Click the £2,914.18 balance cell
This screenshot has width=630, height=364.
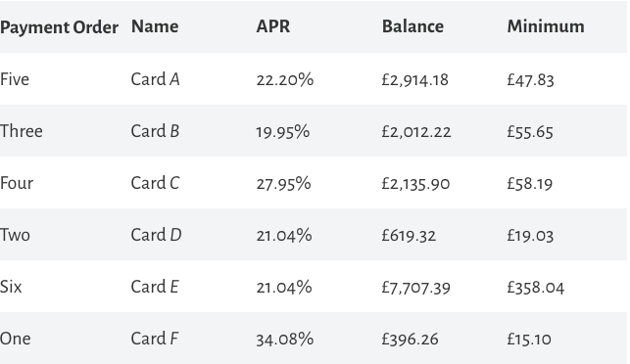point(414,79)
